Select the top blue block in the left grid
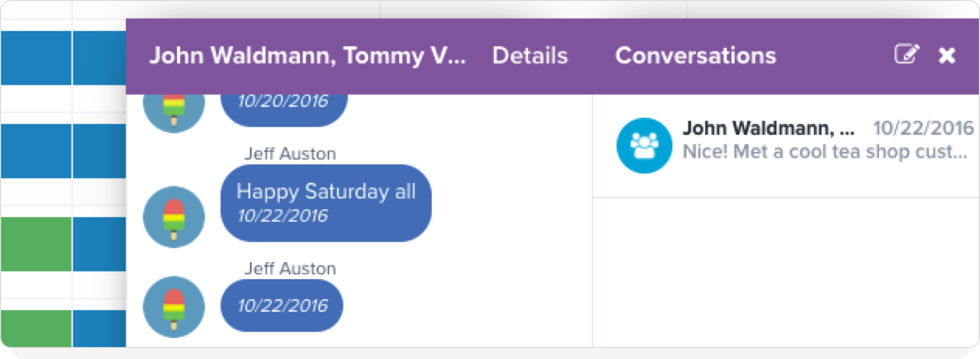980x359 pixels. tap(36, 58)
